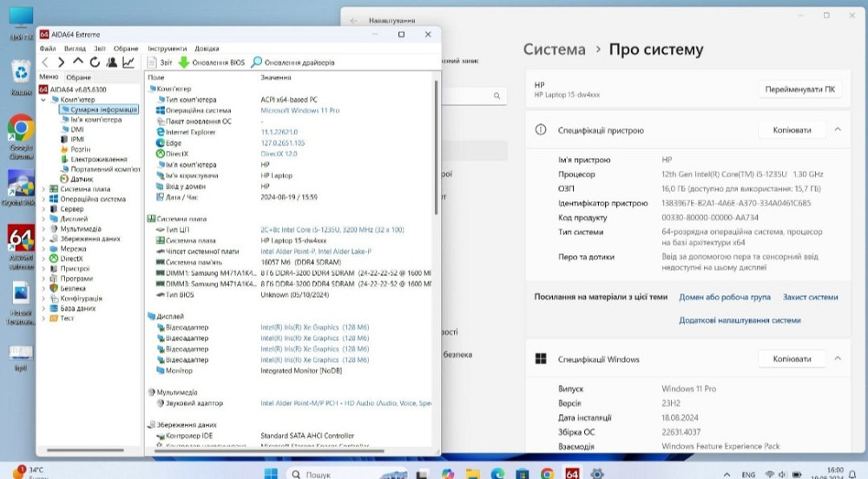Open the Звіт menu in menu bar
This screenshot has width=868, height=479.
point(100,49)
